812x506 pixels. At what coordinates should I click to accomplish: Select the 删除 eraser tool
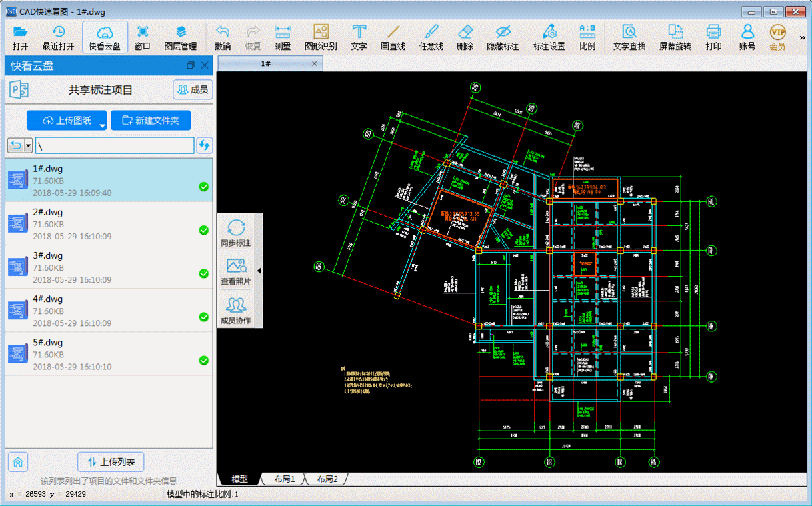pos(465,37)
